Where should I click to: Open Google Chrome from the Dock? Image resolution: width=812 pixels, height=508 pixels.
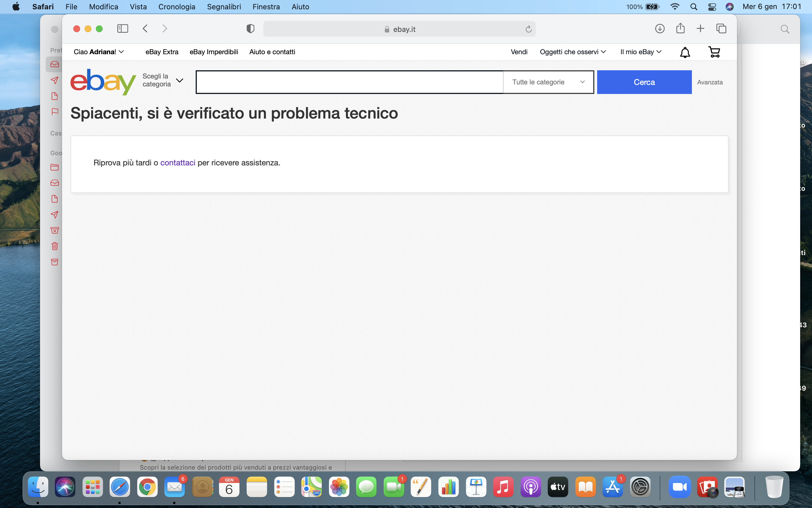(x=147, y=487)
